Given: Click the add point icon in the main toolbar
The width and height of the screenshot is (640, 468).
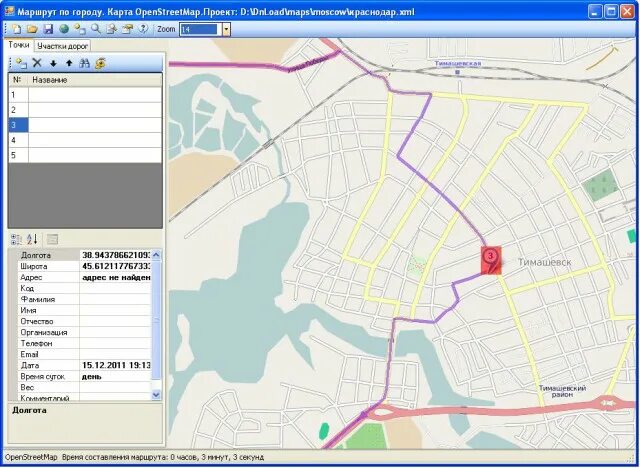Looking at the screenshot, I should tap(80, 29).
